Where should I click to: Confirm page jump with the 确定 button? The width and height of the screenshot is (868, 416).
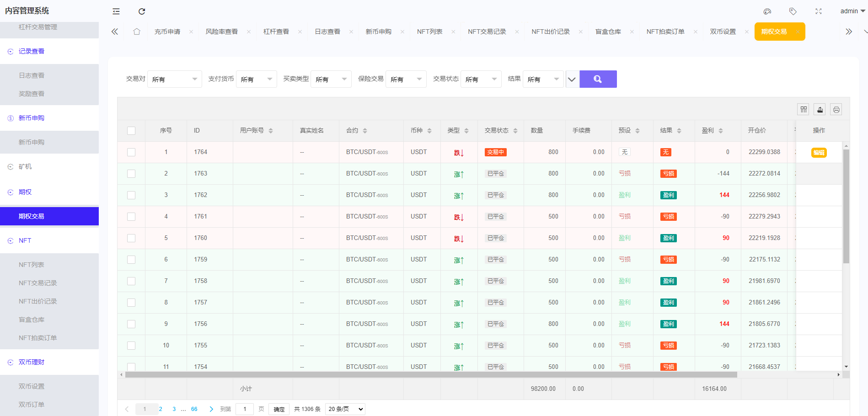pyautogui.click(x=279, y=409)
